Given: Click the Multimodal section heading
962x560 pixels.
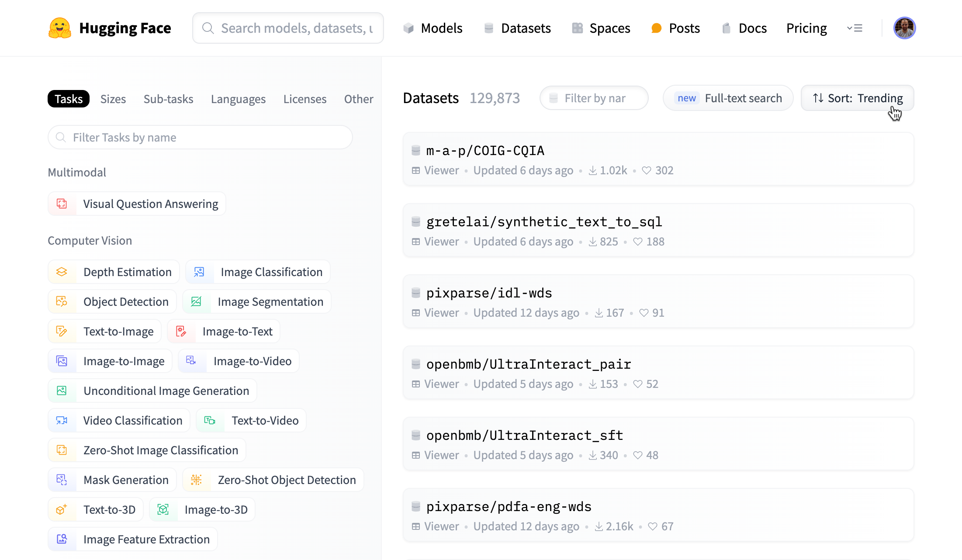Looking at the screenshot, I should pyautogui.click(x=77, y=172).
